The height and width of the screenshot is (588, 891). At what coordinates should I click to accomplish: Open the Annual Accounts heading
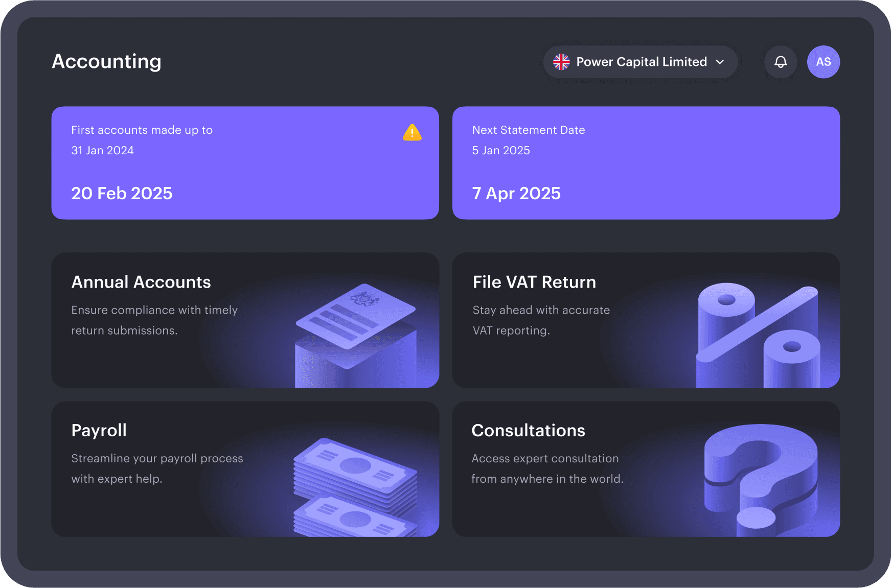point(141,282)
